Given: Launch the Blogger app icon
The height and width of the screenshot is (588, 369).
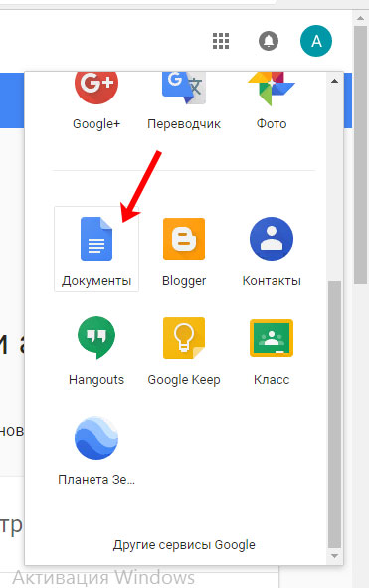Looking at the screenshot, I should click(x=184, y=239).
